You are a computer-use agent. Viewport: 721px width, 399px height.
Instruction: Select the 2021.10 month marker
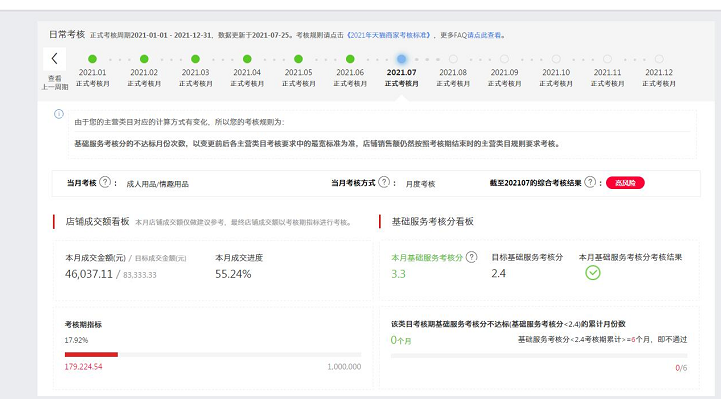556,59
